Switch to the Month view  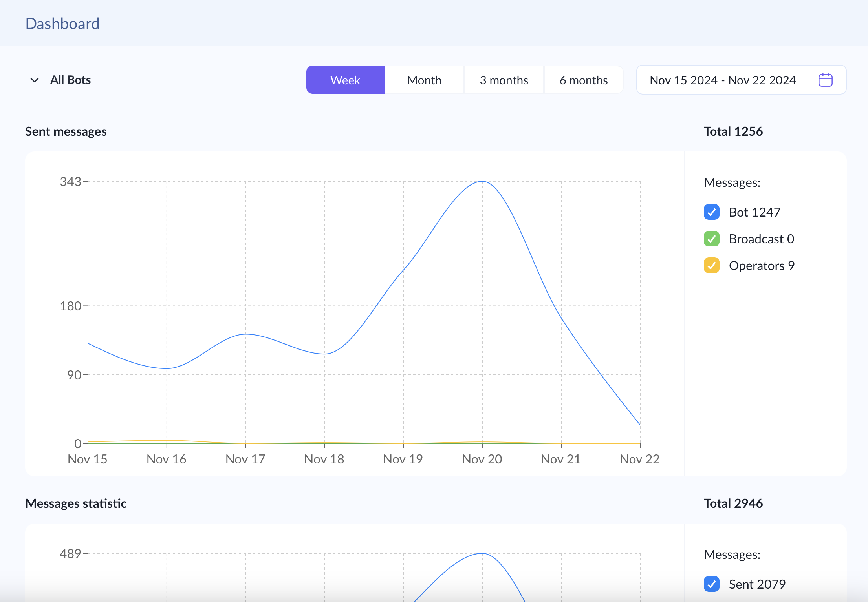pyautogui.click(x=424, y=80)
